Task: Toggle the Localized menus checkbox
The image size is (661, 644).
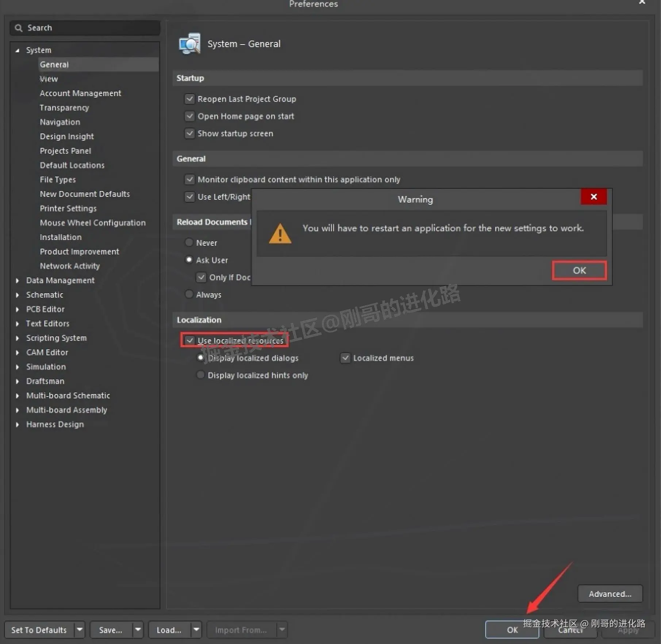Action: pos(345,358)
